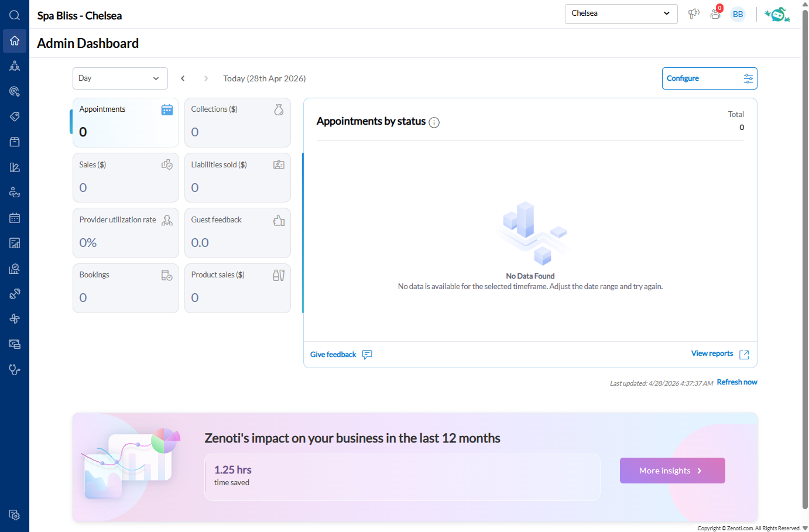This screenshot has height=532, width=809.
Task: Open the megaphone announcements icon
Action: point(694,14)
